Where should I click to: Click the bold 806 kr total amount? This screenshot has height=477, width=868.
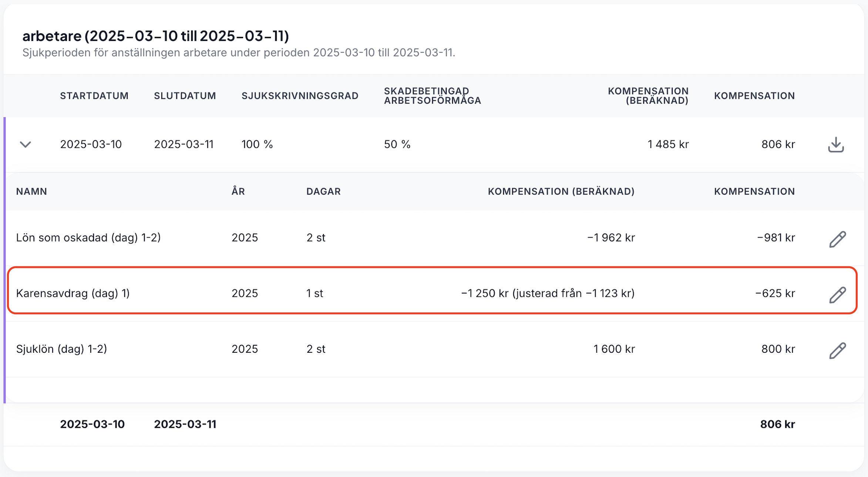pyautogui.click(x=777, y=424)
